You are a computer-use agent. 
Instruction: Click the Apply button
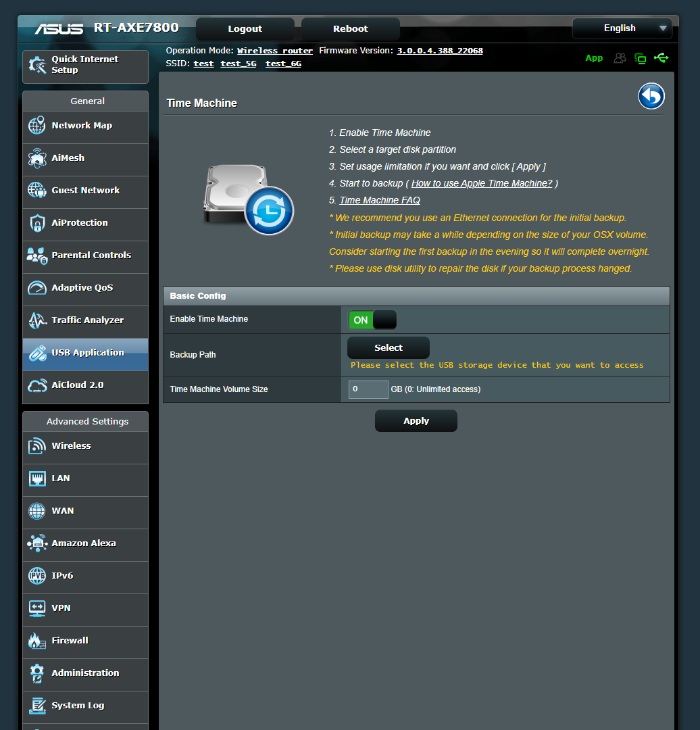click(416, 421)
